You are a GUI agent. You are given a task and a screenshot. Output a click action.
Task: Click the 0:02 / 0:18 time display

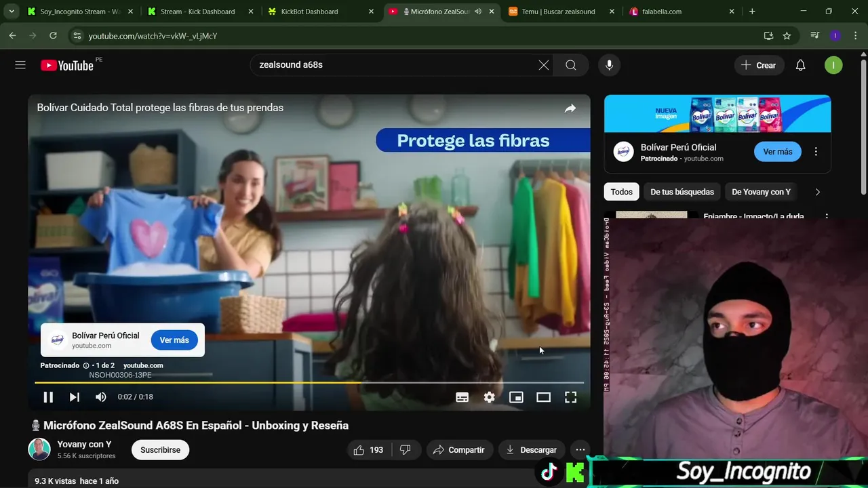(136, 397)
